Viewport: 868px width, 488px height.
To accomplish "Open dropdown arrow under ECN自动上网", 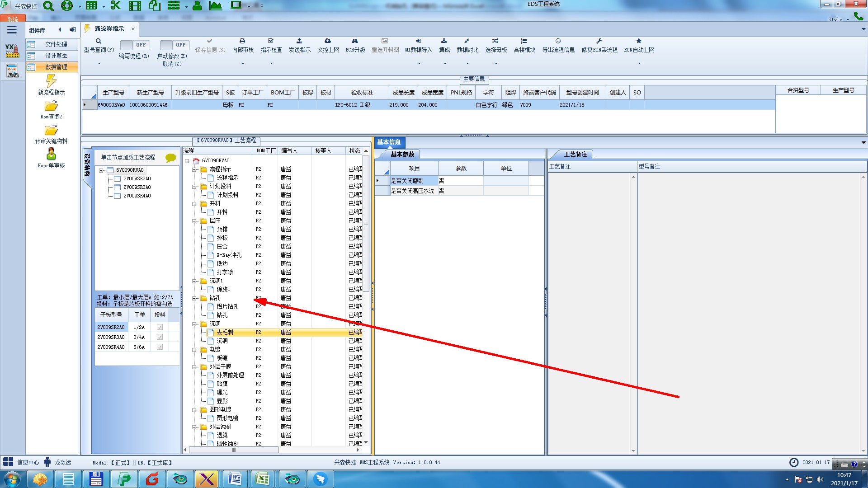I will click(x=639, y=64).
